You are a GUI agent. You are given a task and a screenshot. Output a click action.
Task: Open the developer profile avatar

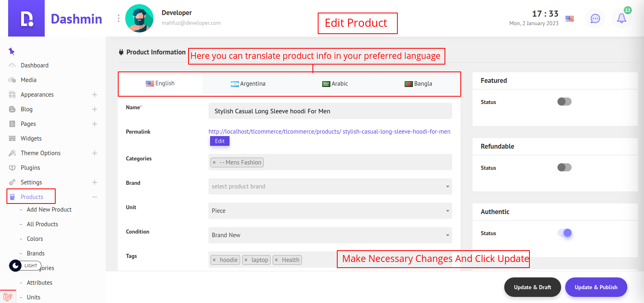click(139, 19)
